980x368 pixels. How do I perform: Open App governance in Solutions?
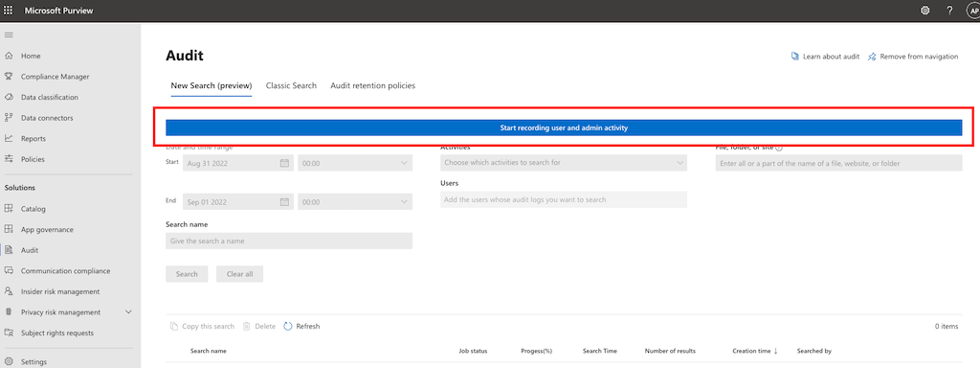point(47,229)
